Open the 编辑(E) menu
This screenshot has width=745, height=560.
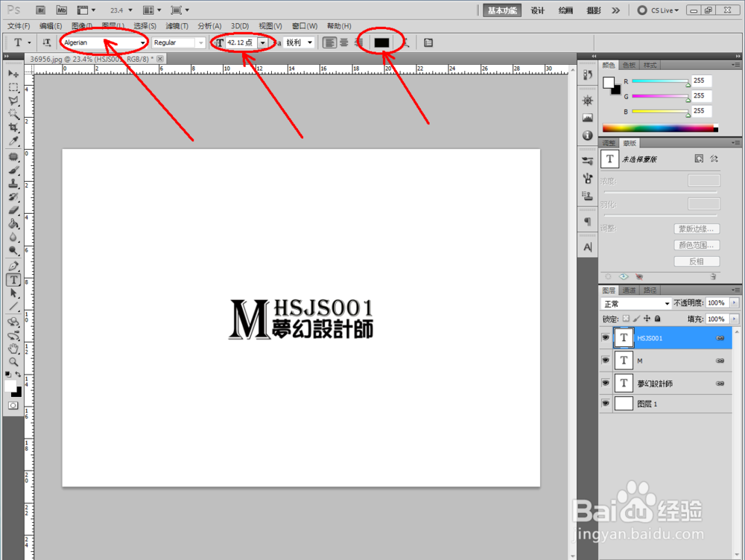(x=51, y=25)
